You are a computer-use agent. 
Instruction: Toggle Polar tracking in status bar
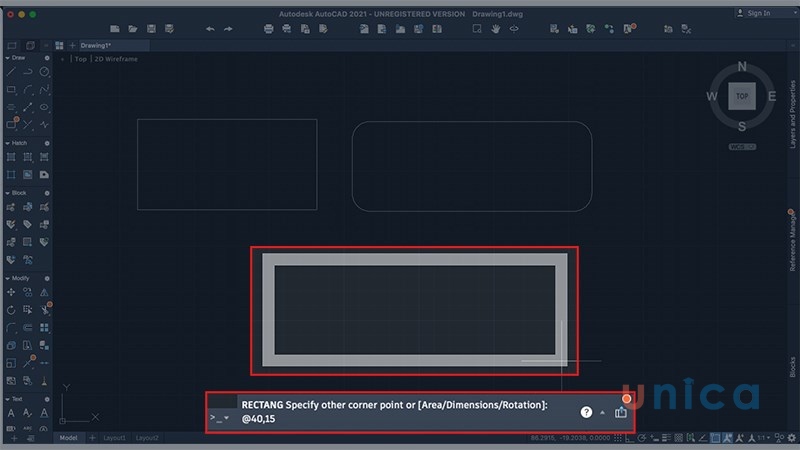[642, 438]
